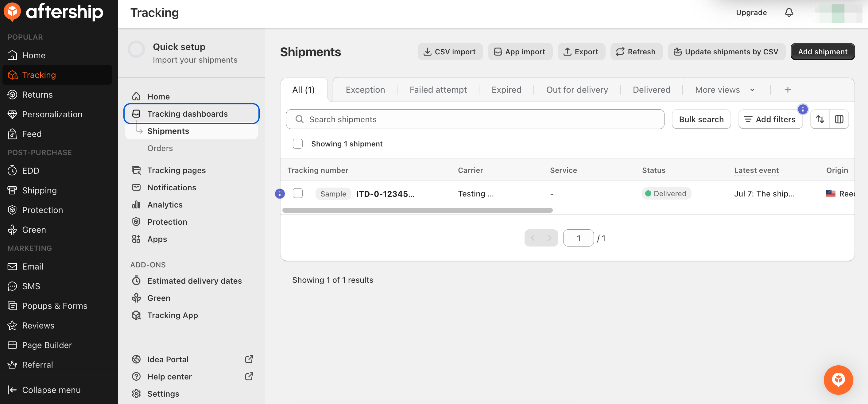Collapse the left menu
The image size is (868, 404).
tap(44, 390)
